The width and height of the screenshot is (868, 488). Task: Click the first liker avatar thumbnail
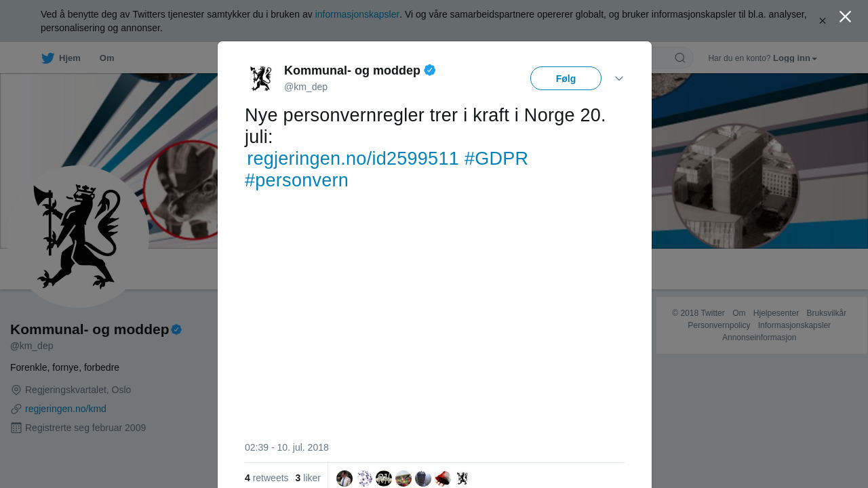pyautogui.click(x=344, y=479)
